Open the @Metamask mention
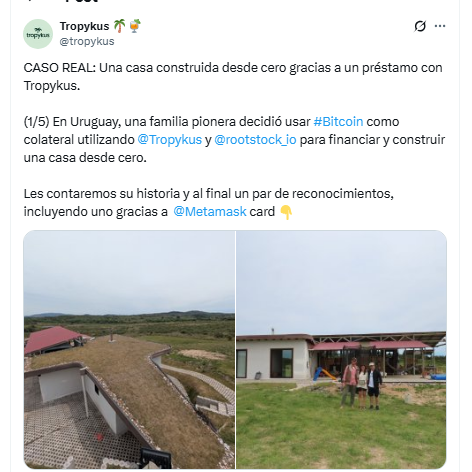The image size is (472, 472). click(210, 212)
